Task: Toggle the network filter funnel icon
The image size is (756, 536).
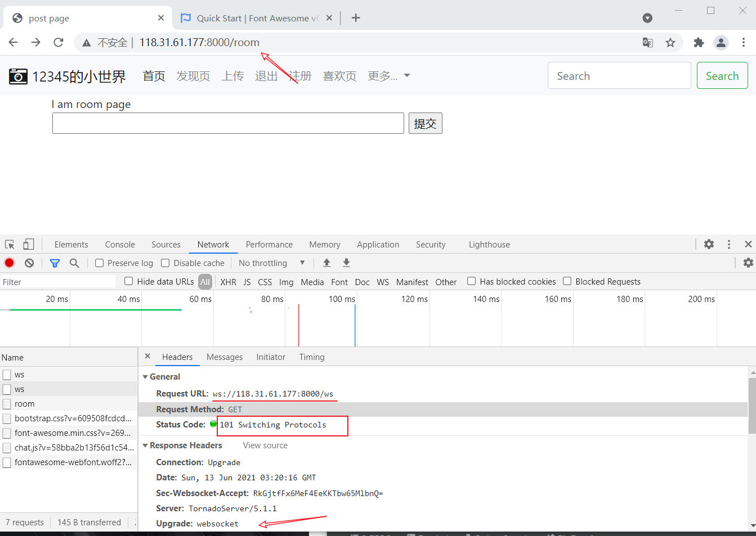Action: tap(55, 263)
